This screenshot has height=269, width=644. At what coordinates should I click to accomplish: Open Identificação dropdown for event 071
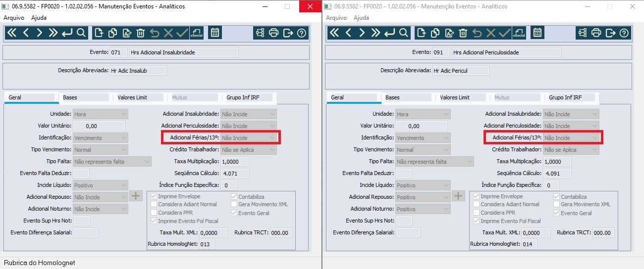tap(100, 137)
